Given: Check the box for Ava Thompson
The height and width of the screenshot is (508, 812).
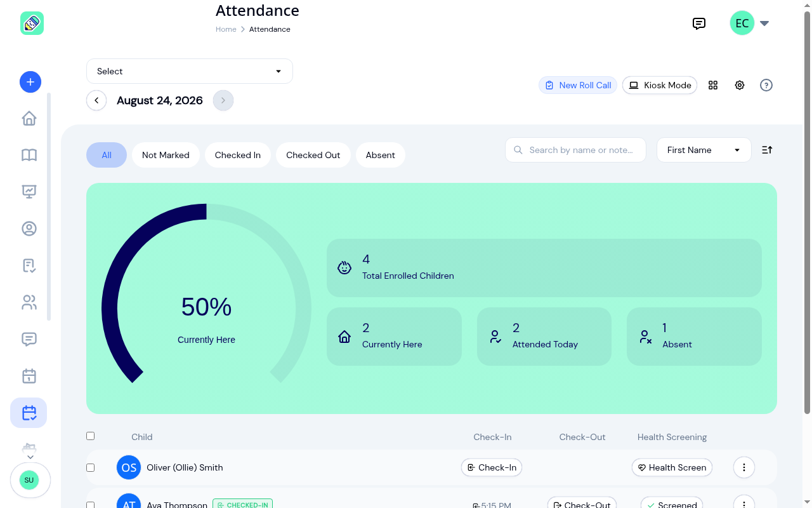Looking at the screenshot, I should (90, 505).
